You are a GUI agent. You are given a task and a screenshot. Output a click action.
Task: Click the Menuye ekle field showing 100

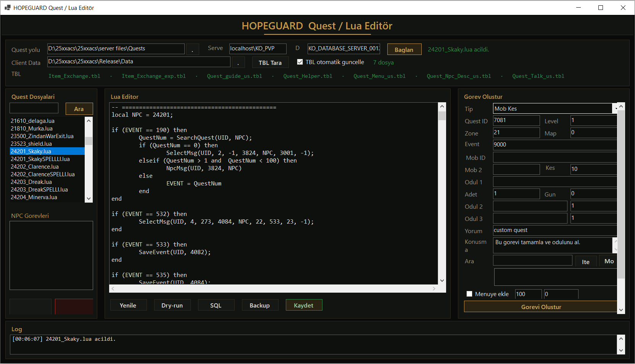pos(529,294)
